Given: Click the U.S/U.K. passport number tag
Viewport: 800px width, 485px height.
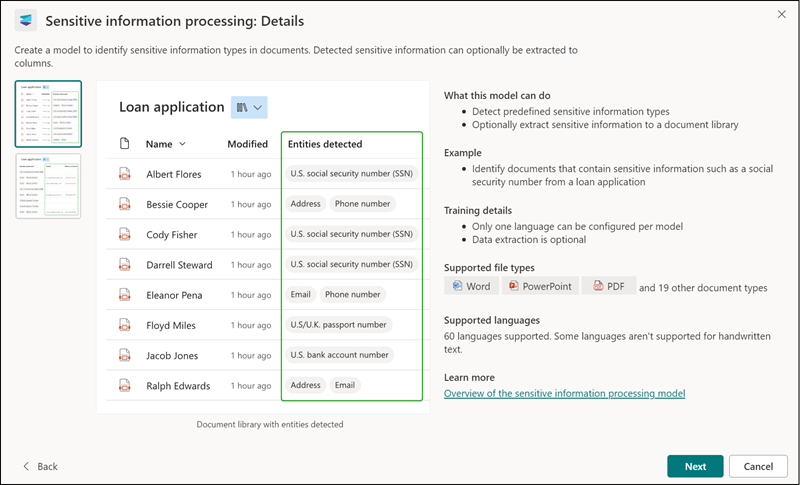Looking at the screenshot, I should tap(338, 324).
